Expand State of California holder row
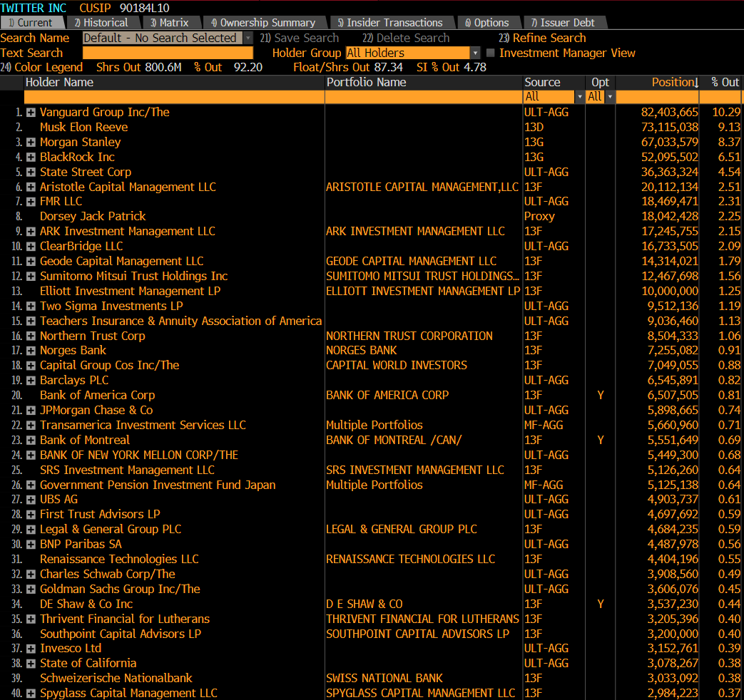Viewport: 744px width, 700px height. [31, 664]
